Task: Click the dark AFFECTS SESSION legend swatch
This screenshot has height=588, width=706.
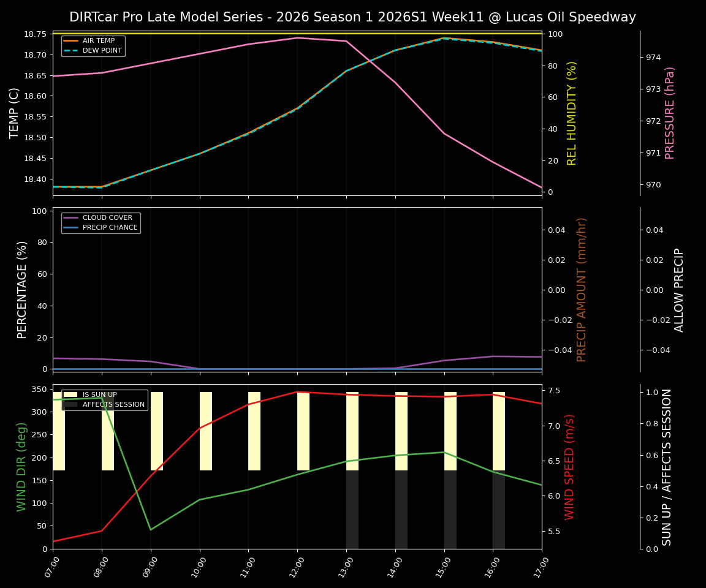Action: coord(69,404)
